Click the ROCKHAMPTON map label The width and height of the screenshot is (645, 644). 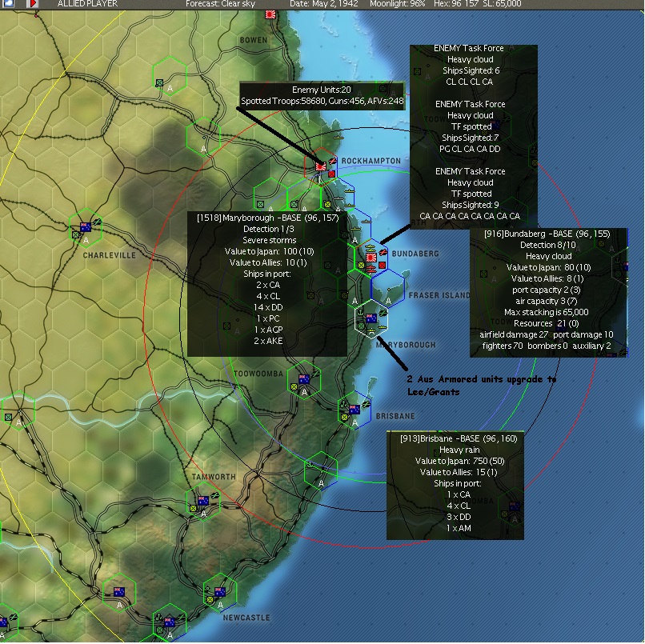coord(371,161)
